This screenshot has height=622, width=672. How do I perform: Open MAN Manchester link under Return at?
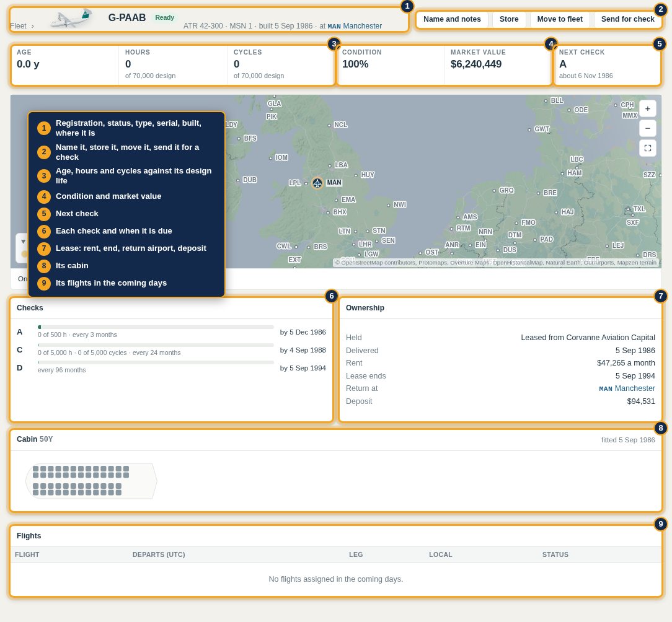627,388
